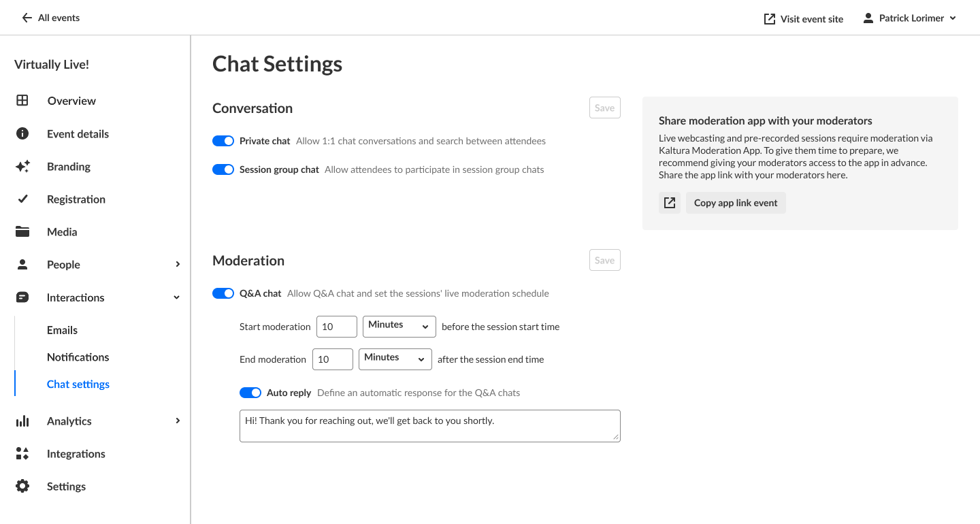Click the Branding sparkle icon
The image size is (980, 524).
[22, 167]
